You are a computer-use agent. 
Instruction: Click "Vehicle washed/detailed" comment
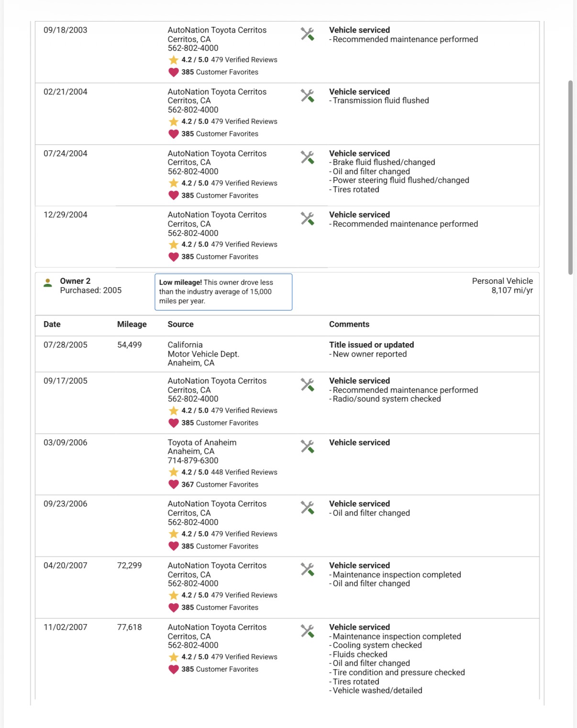[377, 691]
